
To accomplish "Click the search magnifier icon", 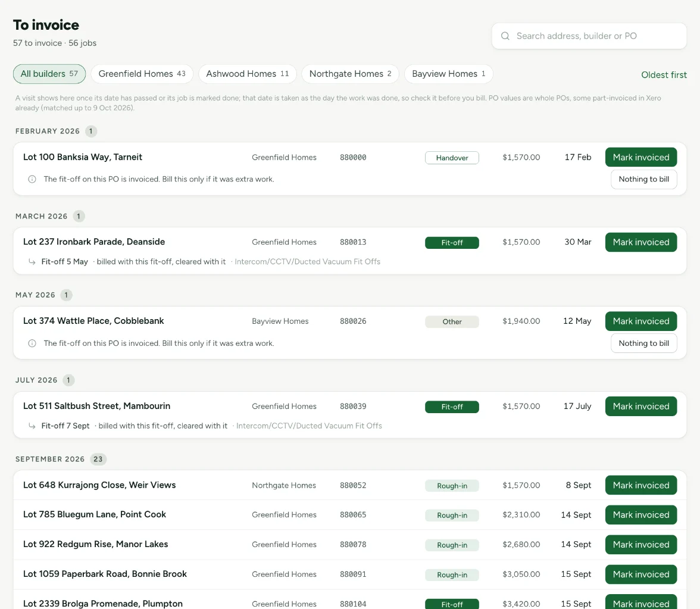I will [x=505, y=36].
